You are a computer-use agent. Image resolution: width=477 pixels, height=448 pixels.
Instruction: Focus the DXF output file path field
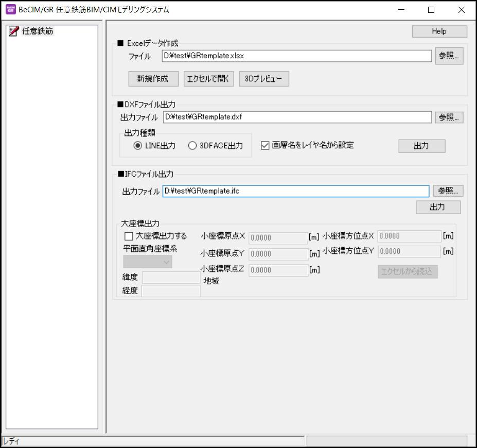[297, 117]
